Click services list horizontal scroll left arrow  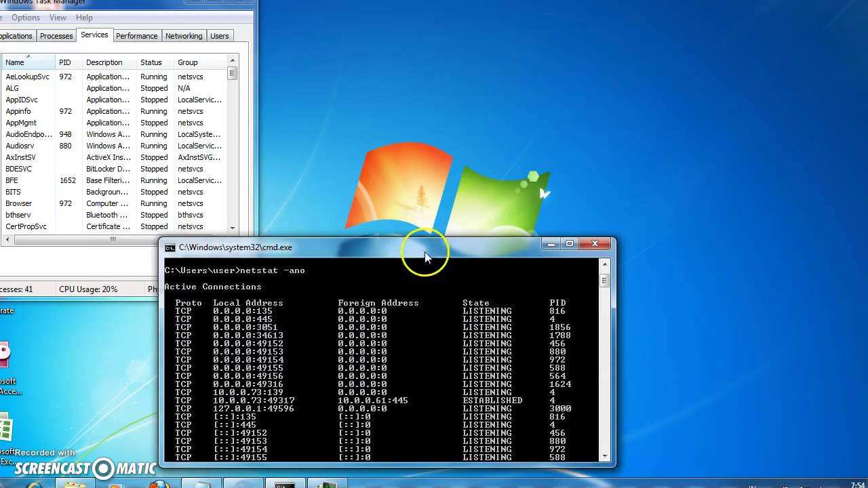(x=7, y=239)
